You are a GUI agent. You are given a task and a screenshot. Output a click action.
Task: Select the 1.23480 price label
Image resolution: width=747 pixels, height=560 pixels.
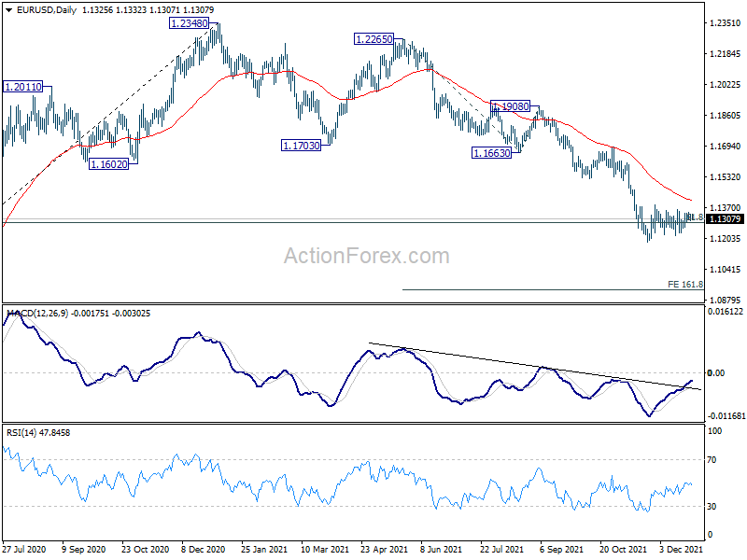point(190,23)
